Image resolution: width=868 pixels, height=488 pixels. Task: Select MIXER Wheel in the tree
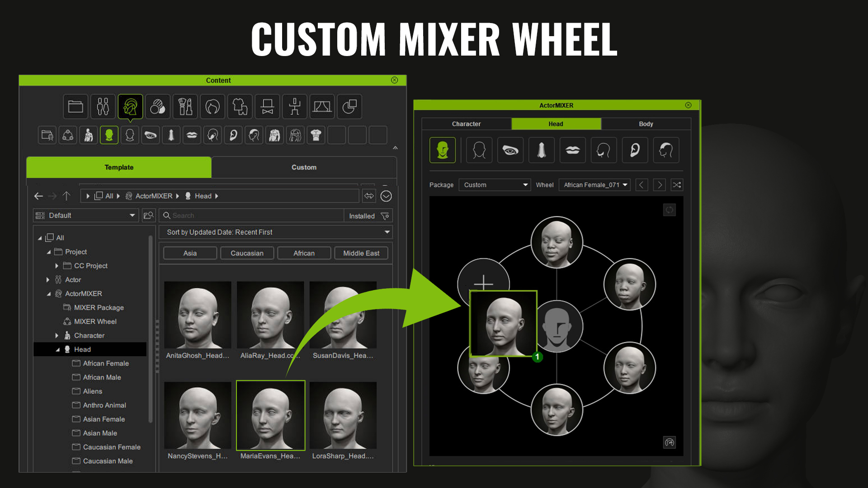[x=95, y=322]
